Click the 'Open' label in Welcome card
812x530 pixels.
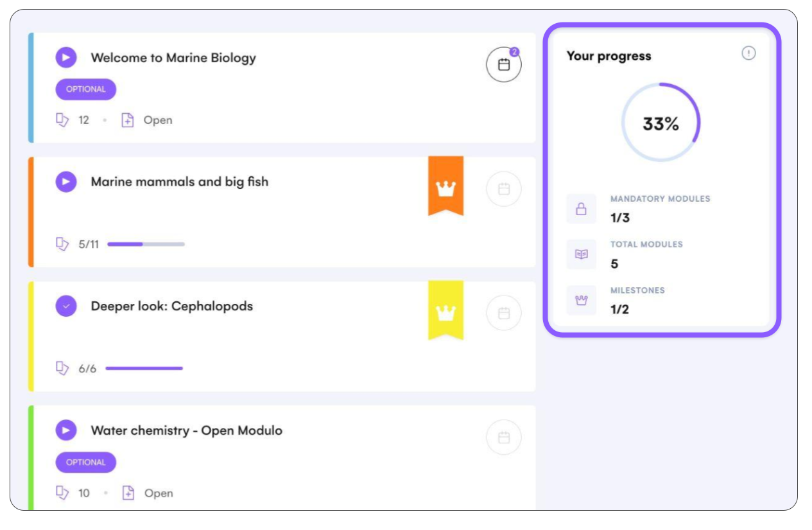coord(158,120)
